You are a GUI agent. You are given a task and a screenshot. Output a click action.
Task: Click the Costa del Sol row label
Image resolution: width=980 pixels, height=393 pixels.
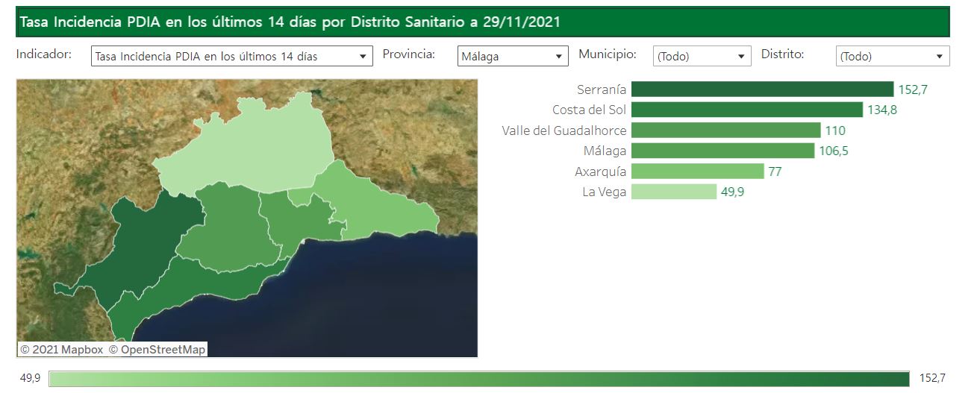click(590, 110)
